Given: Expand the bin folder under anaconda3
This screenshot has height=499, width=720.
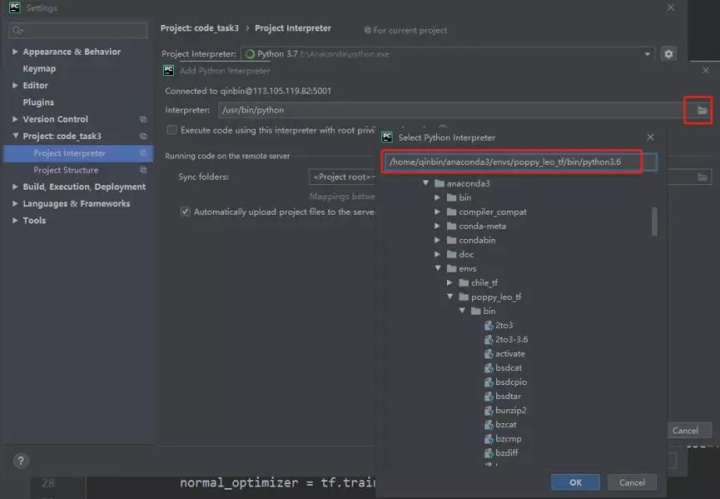Looking at the screenshot, I should 437,198.
